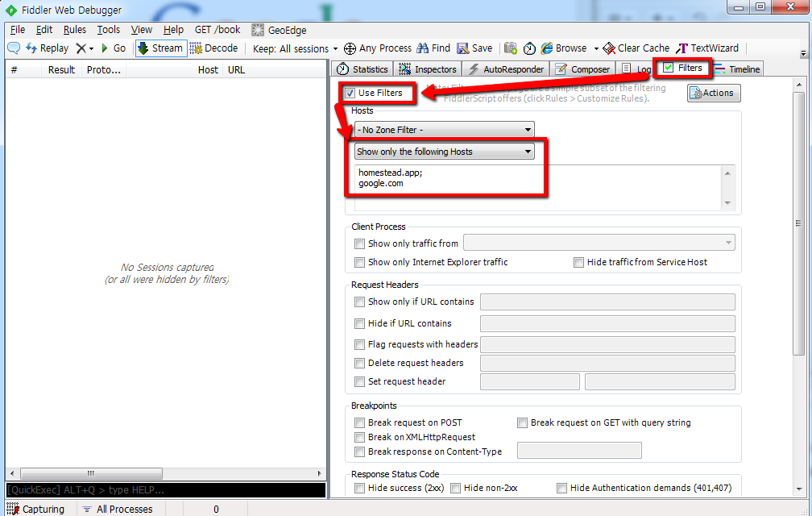Click the GET /book menu entry
Image resolution: width=812 pixels, height=516 pixels.
pyautogui.click(x=217, y=30)
